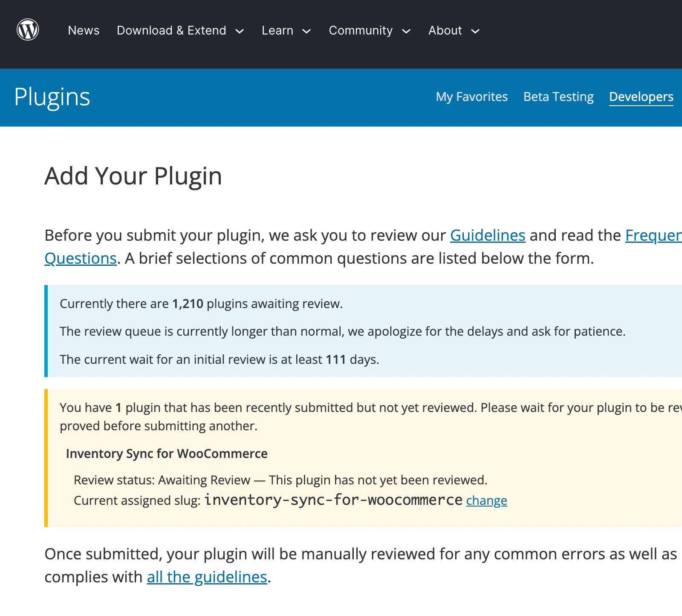Image resolution: width=682 pixels, height=616 pixels.
Task: Click the Review status: Awaiting Review line
Action: [x=280, y=480]
